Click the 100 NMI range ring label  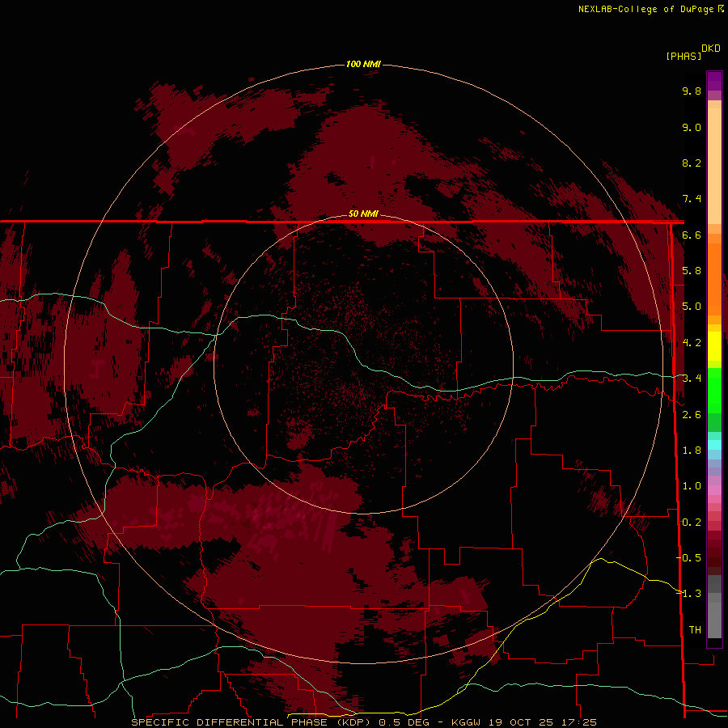363,64
